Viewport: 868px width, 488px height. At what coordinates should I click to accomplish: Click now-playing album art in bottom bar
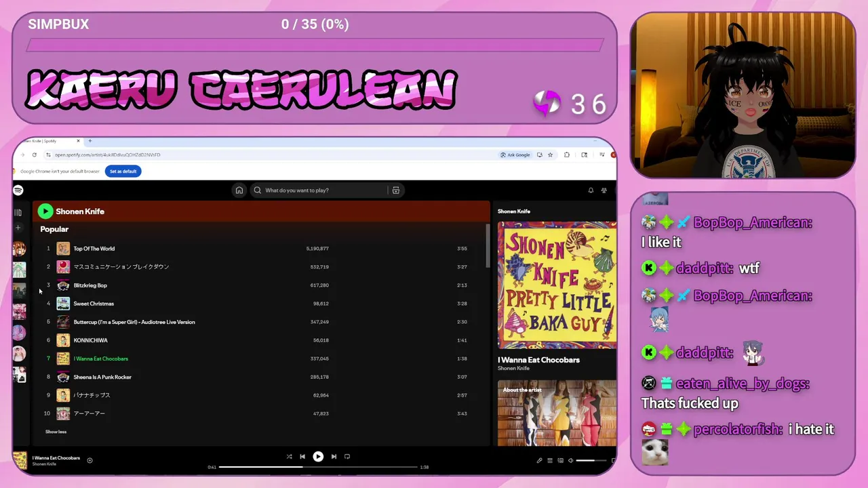click(20, 460)
